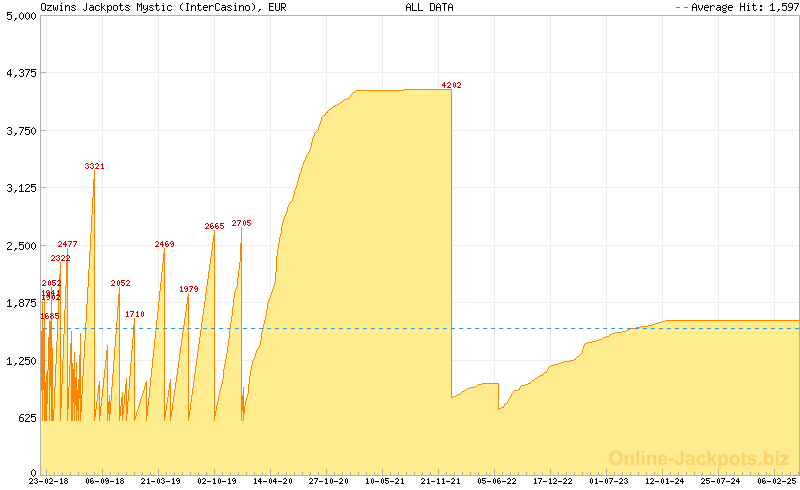
Task: Click the 2,500 y-axis label
Action: point(20,245)
